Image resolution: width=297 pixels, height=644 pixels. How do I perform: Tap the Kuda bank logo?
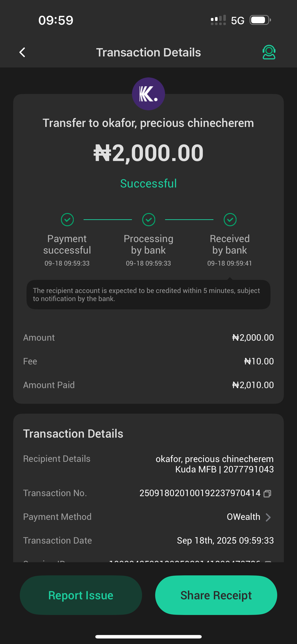pos(148,94)
